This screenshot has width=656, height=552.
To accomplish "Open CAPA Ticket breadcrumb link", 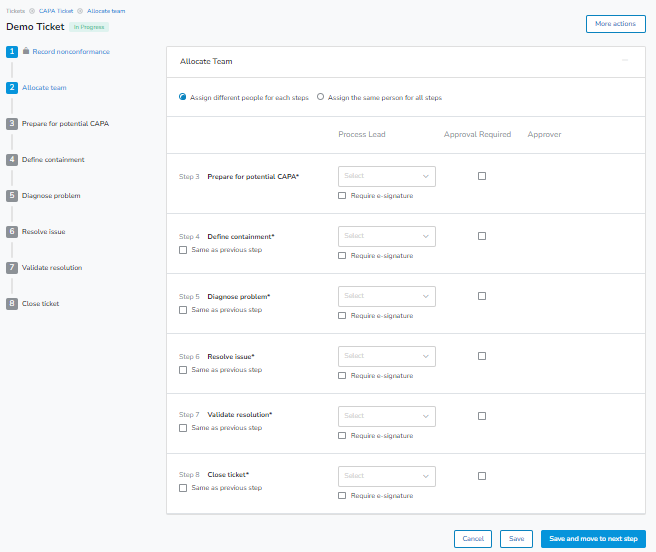I will (56, 11).
